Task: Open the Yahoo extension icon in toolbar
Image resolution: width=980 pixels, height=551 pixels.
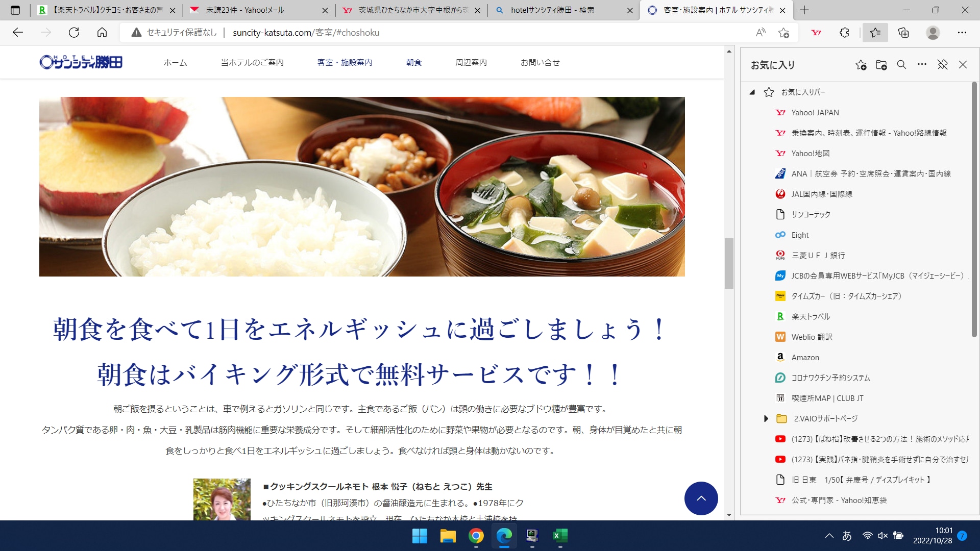Action: [x=816, y=33]
